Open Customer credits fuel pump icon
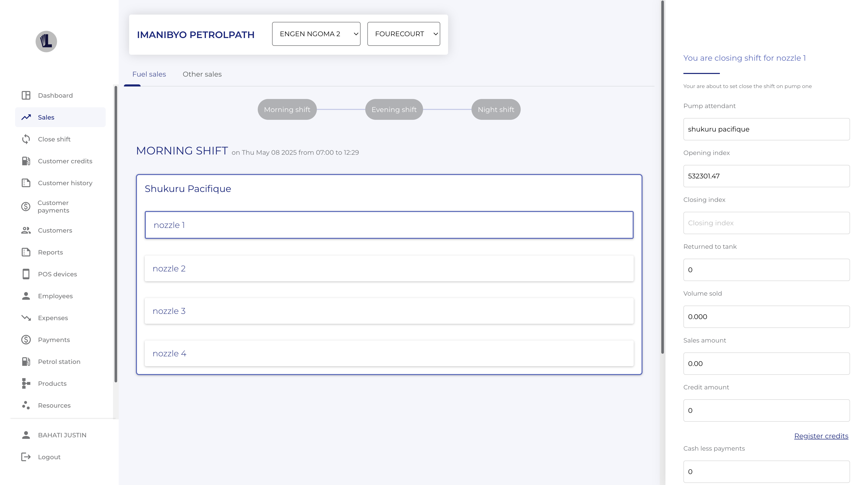The width and height of the screenshot is (868, 485). tap(26, 161)
